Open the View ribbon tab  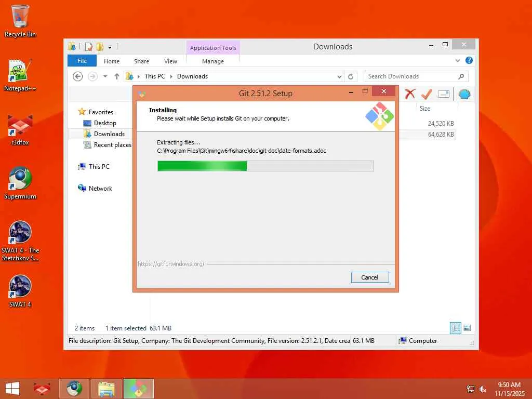[170, 61]
